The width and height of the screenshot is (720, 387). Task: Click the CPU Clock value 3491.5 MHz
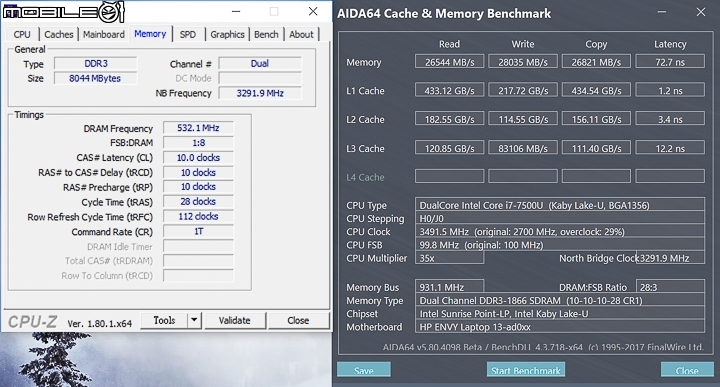[560, 231]
